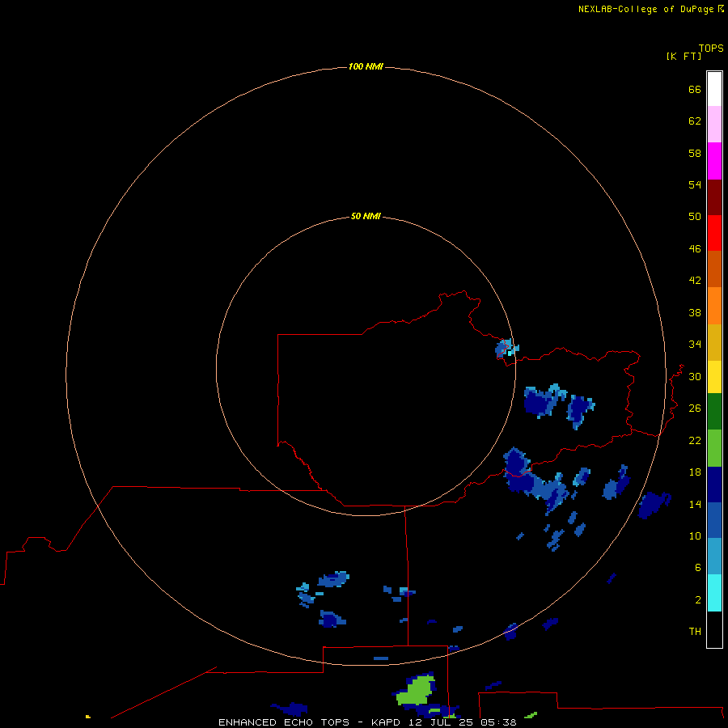Click the navy 14-18 K FT legend swatch

tap(714, 485)
